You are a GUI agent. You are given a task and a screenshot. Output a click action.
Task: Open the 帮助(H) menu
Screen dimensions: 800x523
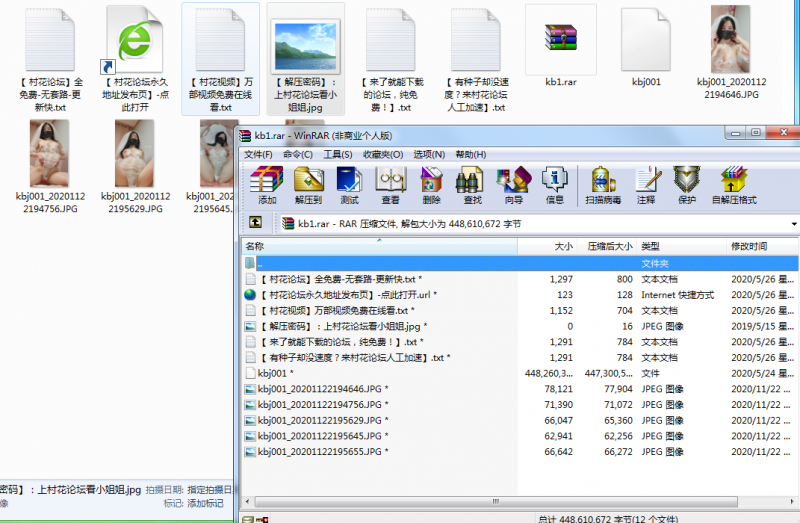(470, 155)
